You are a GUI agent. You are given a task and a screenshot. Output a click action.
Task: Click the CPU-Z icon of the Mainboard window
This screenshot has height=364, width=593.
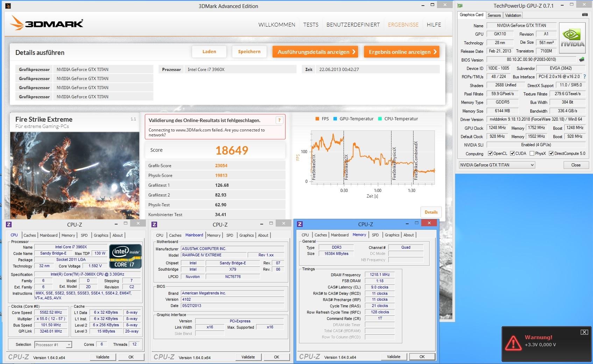click(154, 224)
